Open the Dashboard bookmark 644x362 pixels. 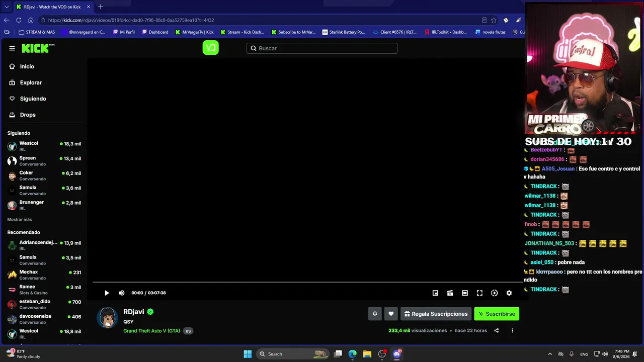pos(155,32)
